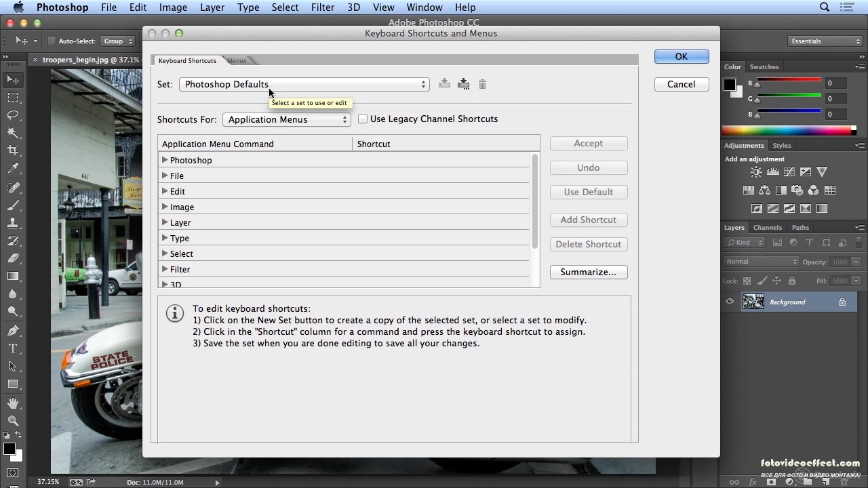Toggle lock all in Layers panel
The width and height of the screenshot is (868, 488).
793,281
